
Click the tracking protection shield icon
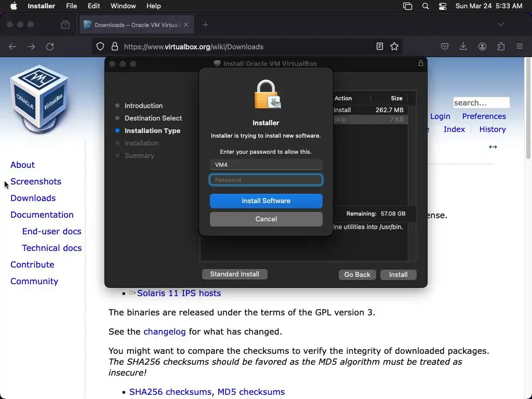point(100,46)
